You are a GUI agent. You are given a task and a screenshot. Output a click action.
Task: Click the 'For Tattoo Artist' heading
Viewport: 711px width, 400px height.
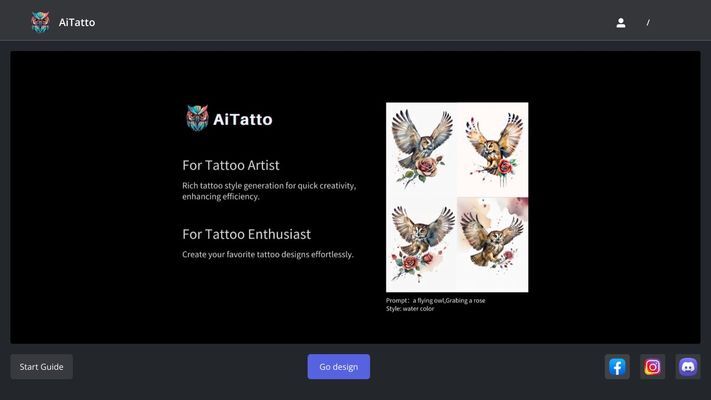(231, 166)
